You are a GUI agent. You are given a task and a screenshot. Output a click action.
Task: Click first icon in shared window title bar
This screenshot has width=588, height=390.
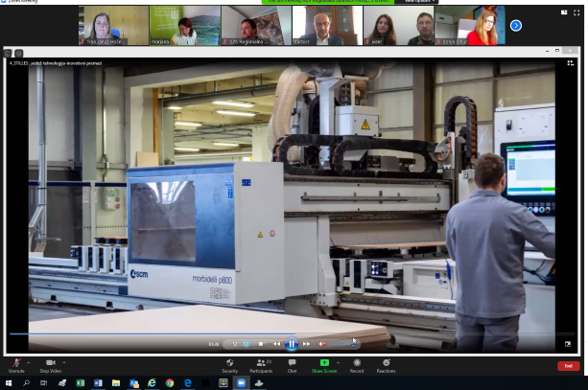[8, 54]
